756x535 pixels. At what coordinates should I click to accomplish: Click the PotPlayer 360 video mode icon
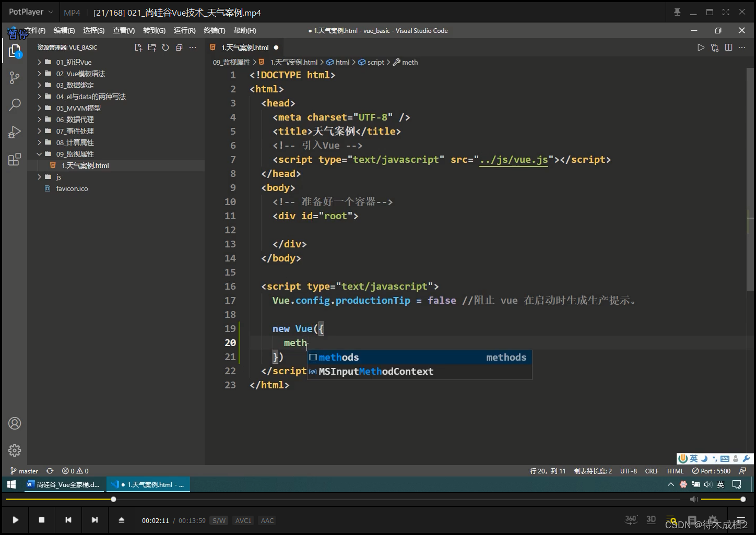631,520
